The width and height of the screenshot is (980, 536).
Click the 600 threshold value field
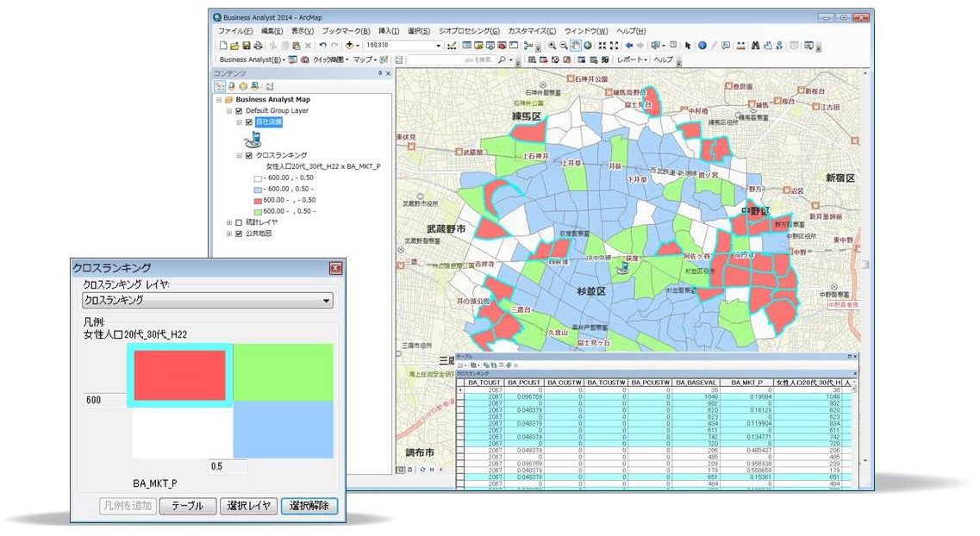point(105,401)
